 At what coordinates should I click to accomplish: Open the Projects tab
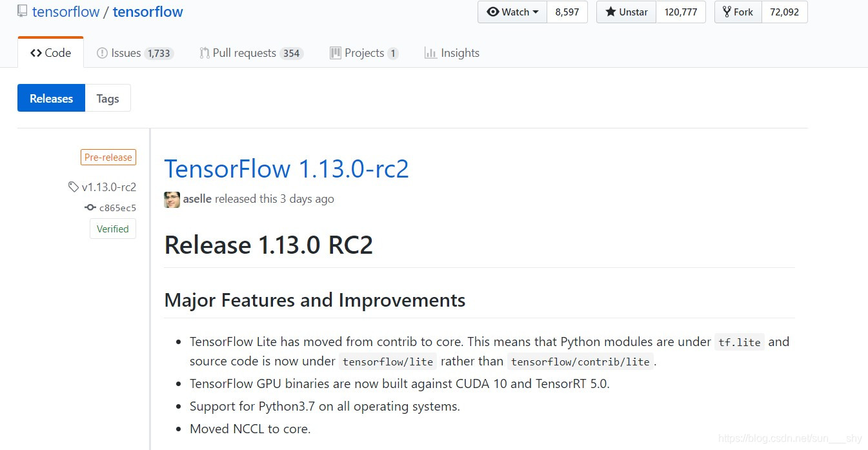[364, 53]
